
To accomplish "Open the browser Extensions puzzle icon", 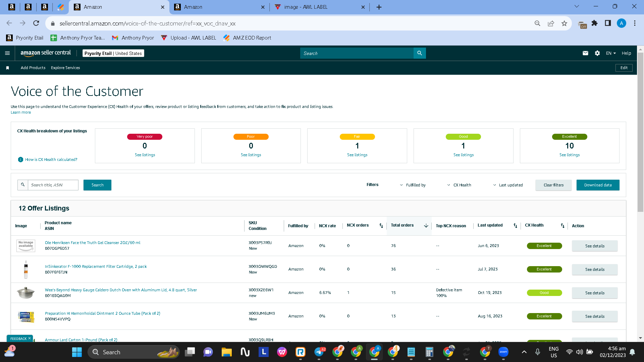I will point(594,23).
